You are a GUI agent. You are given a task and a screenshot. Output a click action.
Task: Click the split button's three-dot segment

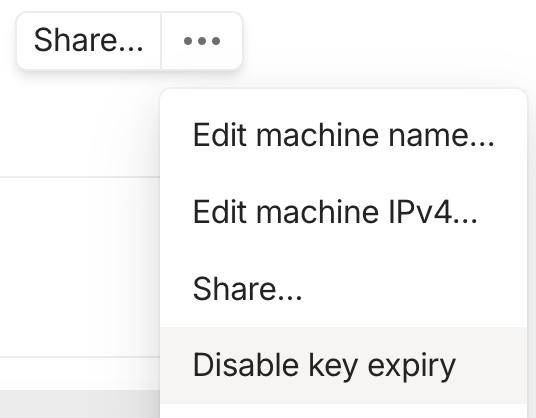coord(202,41)
